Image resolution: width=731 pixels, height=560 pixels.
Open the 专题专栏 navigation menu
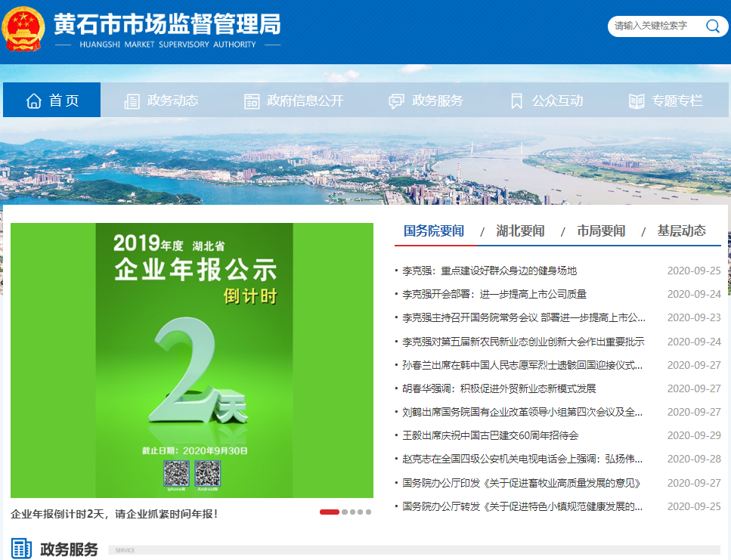click(666, 101)
